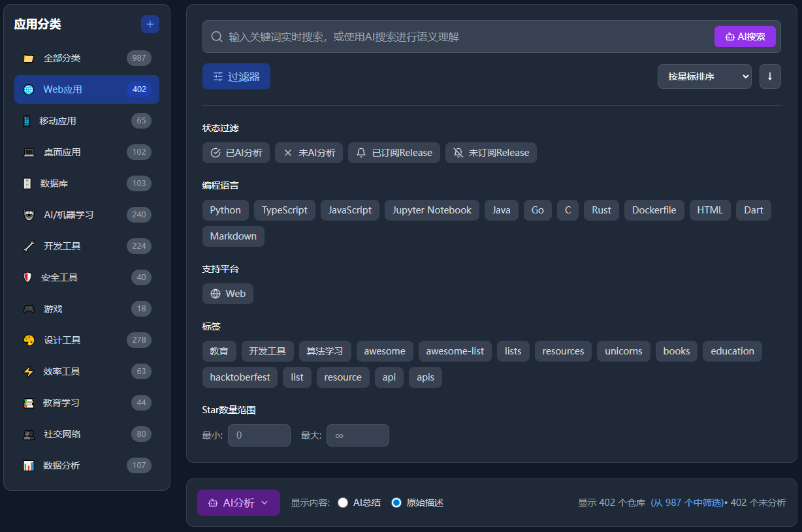Click the gamepad icon for 游戏
Screen dimensions: 802x532
[x=29, y=309]
